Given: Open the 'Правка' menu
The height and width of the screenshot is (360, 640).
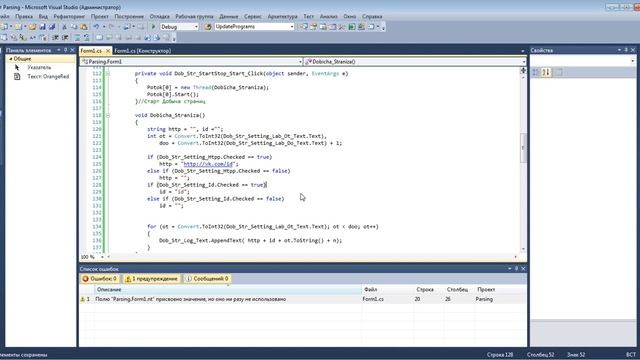Looking at the screenshot, I should [x=24, y=16].
